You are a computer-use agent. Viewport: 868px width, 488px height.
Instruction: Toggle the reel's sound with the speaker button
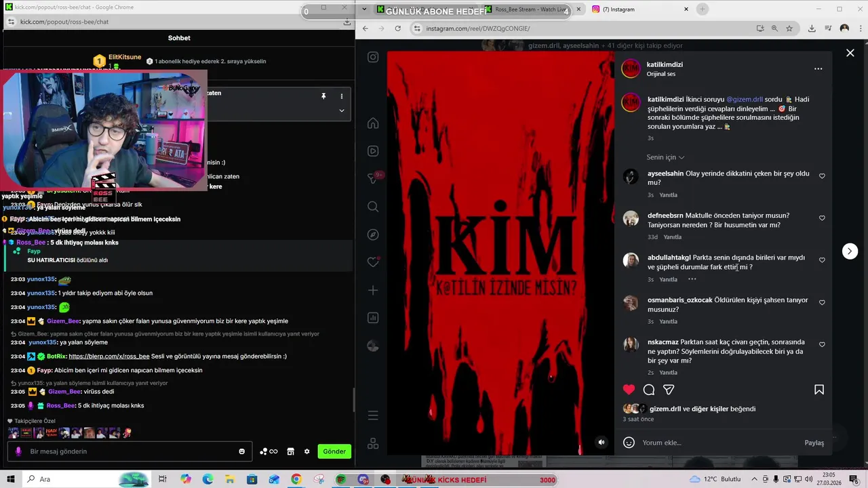click(601, 443)
